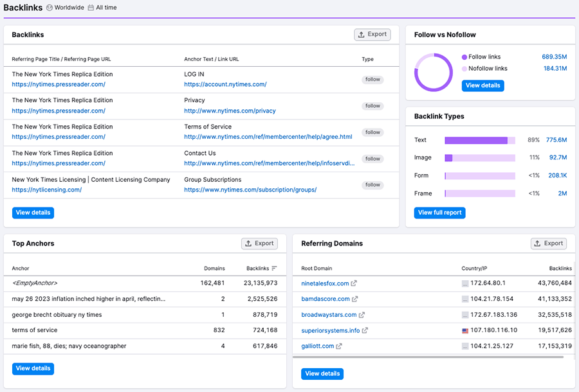Click the Nofollow links light legend dot
This screenshot has height=392, width=579.
click(464, 69)
